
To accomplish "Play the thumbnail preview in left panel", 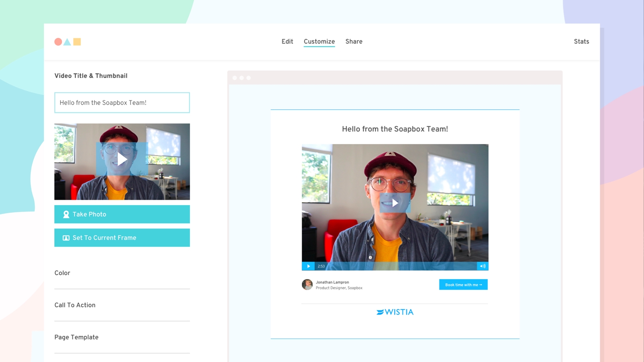I will (x=122, y=159).
